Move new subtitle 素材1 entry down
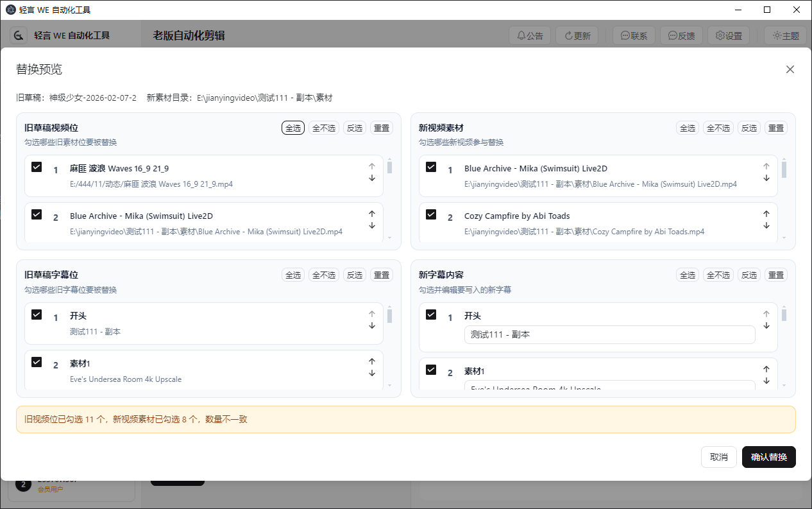Image resolution: width=812 pixels, height=509 pixels. click(766, 381)
